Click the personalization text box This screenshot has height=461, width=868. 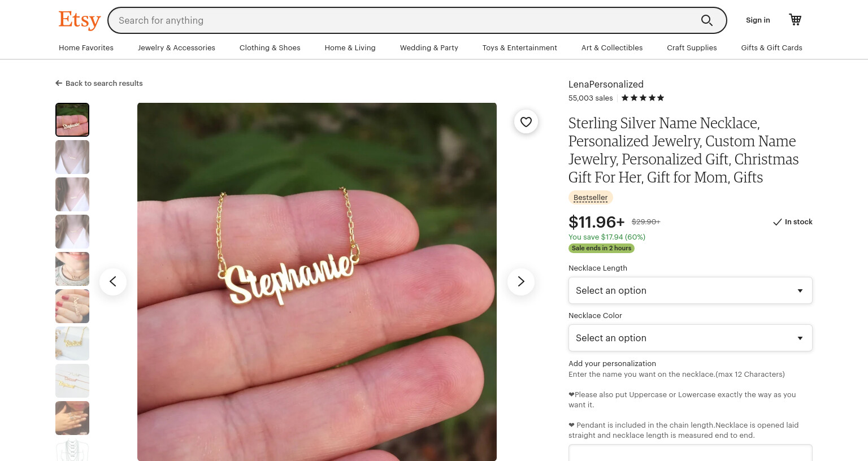pos(691,453)
